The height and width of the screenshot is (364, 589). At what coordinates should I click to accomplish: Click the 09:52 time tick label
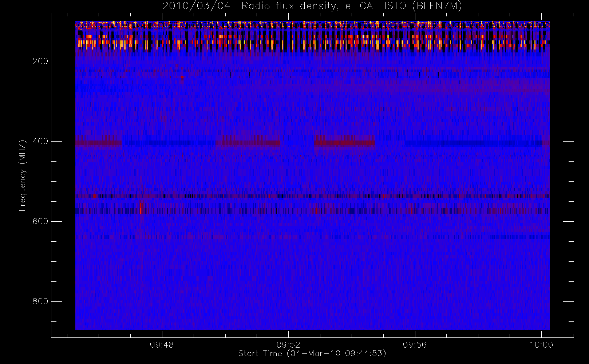point(288,345)
